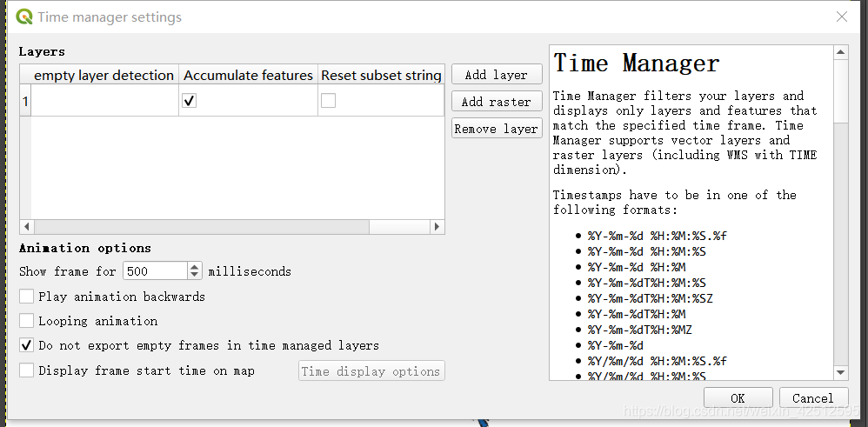The image size is (868, 427).
Task: Uncheck Do not export empty frames option
Action: pyautogui.click(x=27, y=345)
